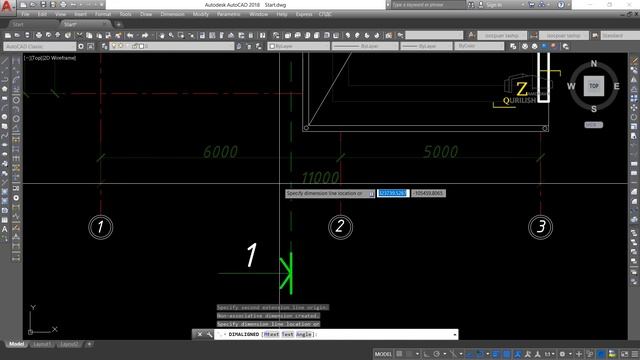Close the command line with X icon
This screenshot has height=360, width=640.
200,334
